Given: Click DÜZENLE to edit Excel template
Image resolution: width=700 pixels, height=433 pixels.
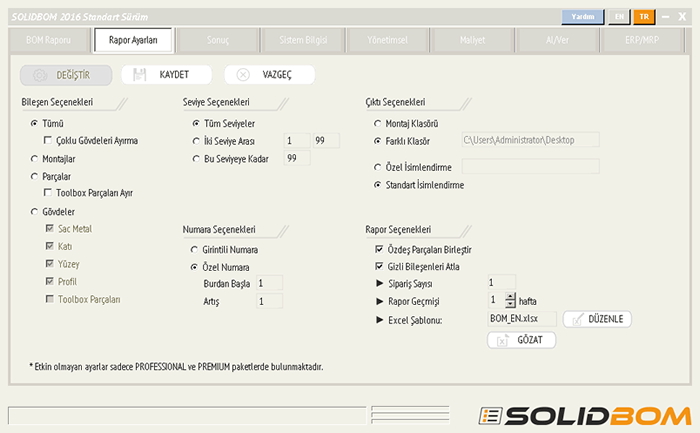Looking at the screenshot, I should (597, 319).
